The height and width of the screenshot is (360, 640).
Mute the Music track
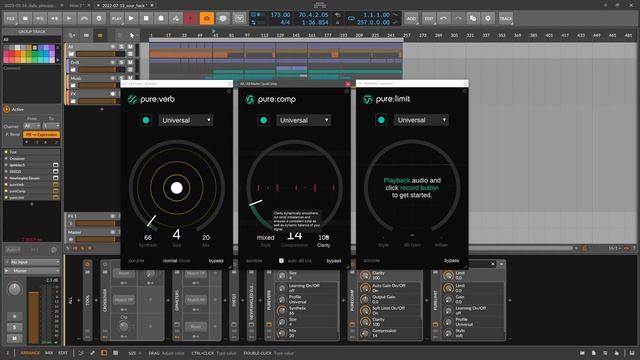click(x=130, y=78)
